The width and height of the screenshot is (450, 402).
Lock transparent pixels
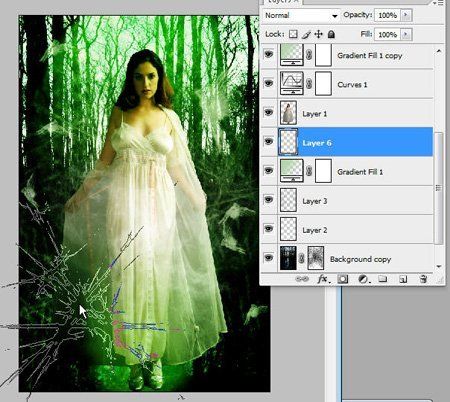pyautogui.click(x=293, y=34)
